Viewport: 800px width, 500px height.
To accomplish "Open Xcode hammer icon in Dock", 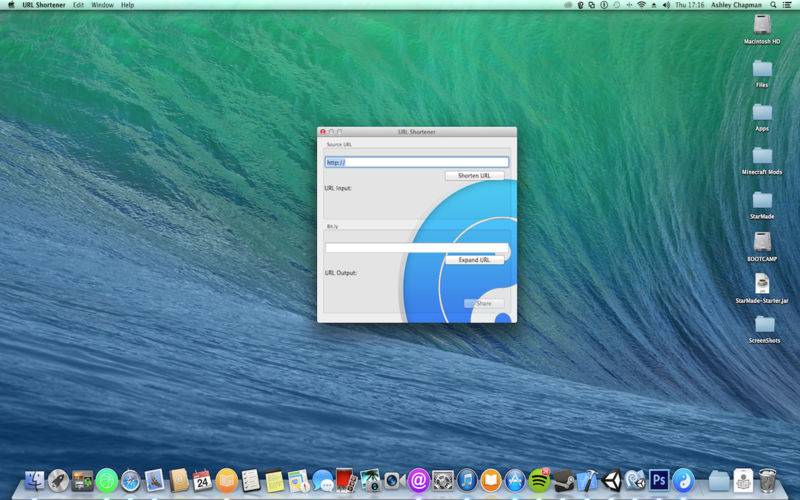I will point(587,481).
